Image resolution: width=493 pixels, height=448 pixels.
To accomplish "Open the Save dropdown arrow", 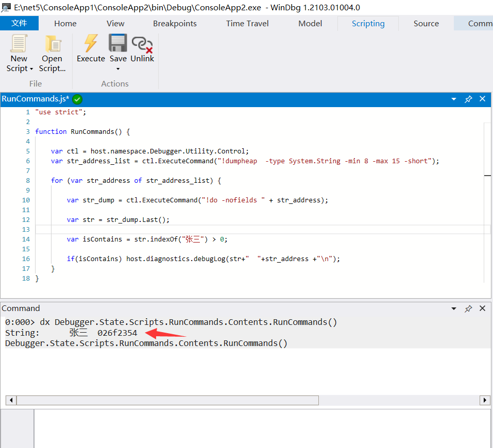I will click(118, 69).
